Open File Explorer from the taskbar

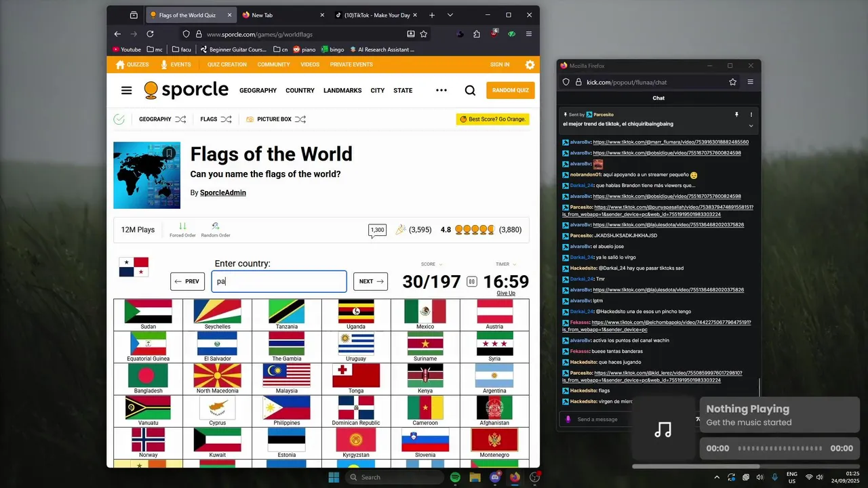pos(475,477)
